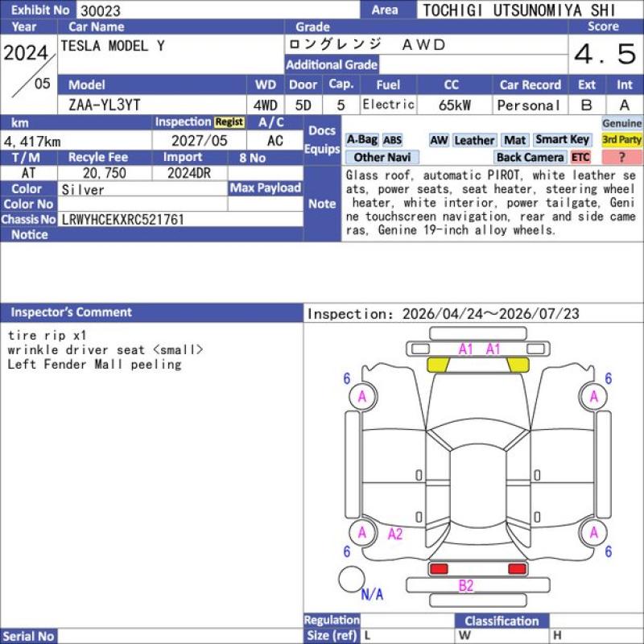Toggle the yellow 3rd Party label

tap(621, 139)
